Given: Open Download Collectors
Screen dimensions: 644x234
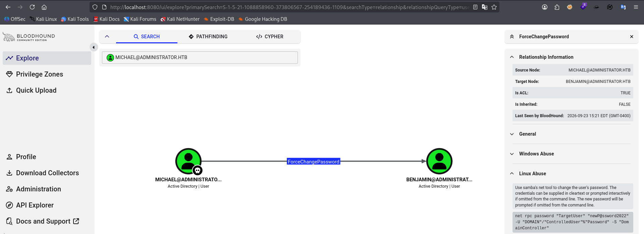Looking at the screenshot, I should 47,173.
